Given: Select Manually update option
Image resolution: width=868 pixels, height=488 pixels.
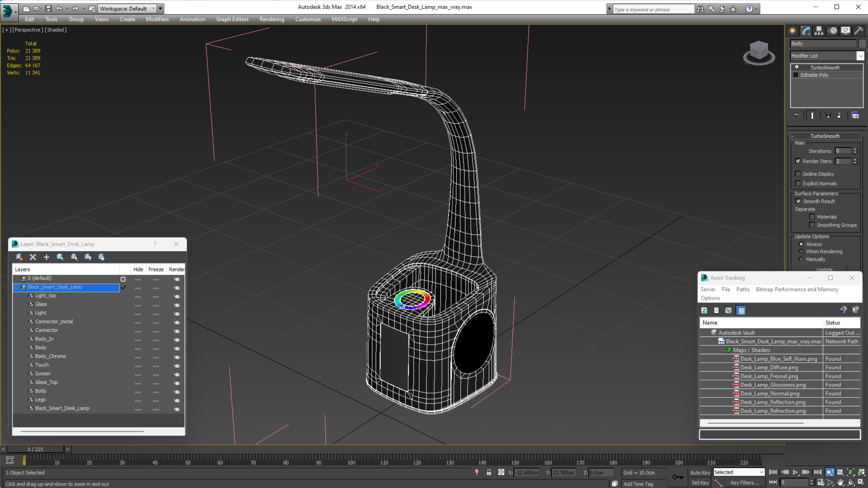Looking at the screenshot, I should point(801,259).
